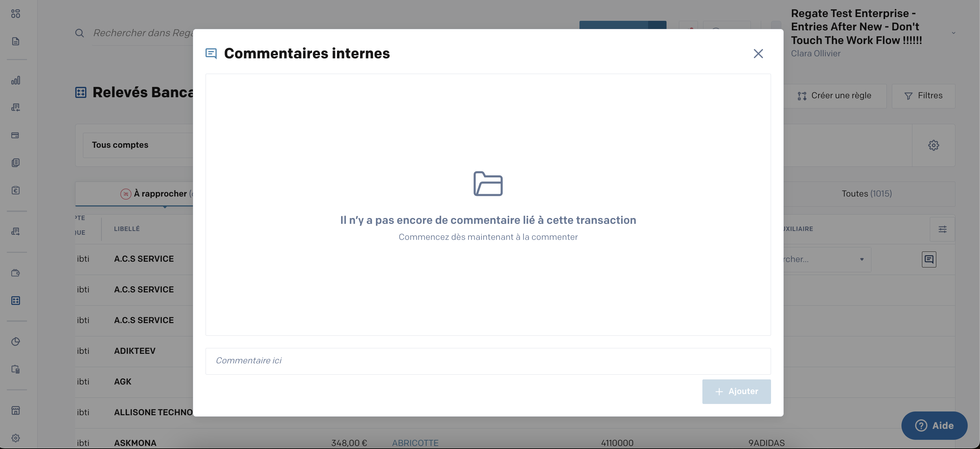Open the wallet icon in sidebar
The width and height of the screenshot is (980, 449).
[x=16, y=273]
